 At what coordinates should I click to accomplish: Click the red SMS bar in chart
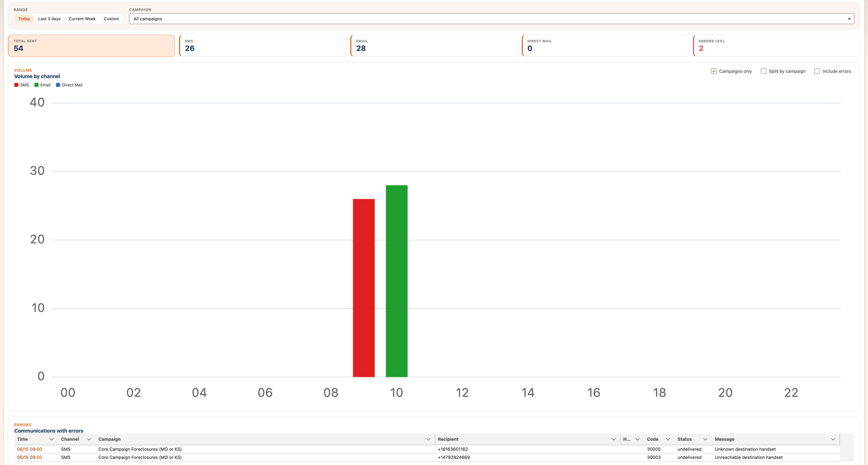click(364, 288)
